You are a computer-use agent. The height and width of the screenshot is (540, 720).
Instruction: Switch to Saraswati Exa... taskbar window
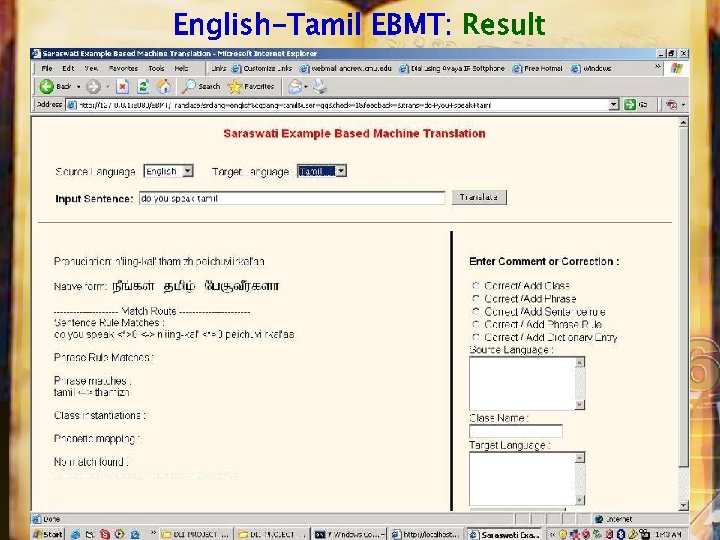coord(504,534)
